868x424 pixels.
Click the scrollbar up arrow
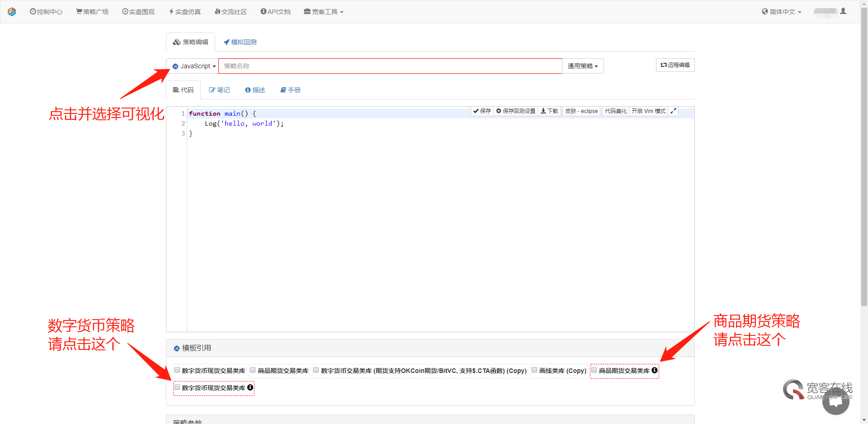864,4
